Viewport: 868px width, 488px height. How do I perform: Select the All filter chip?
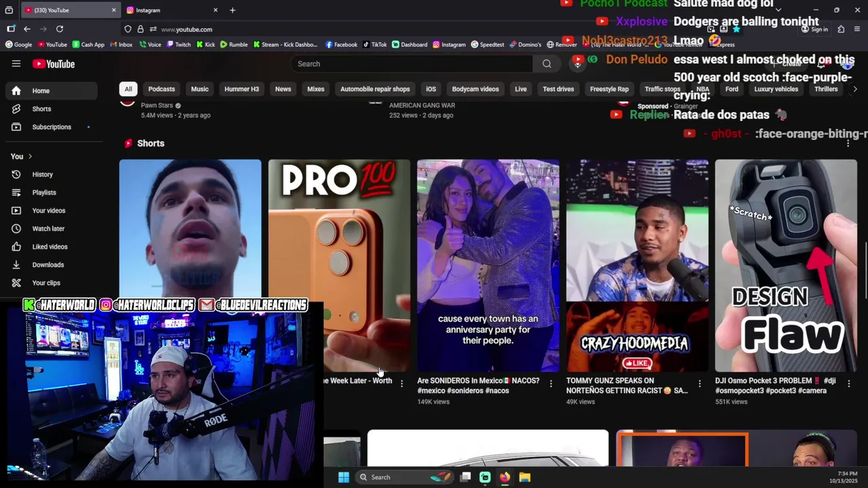128,89
